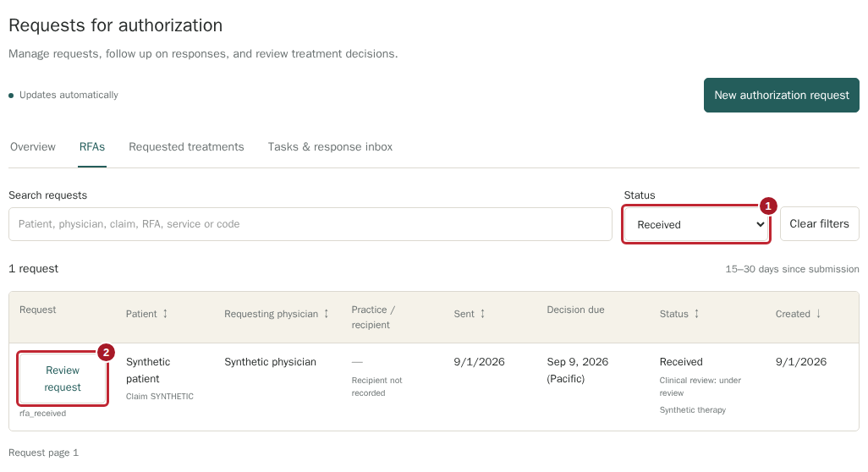Click the Updates automatically status text
This screenshot has height=472, width=868.
click(69, 96)
